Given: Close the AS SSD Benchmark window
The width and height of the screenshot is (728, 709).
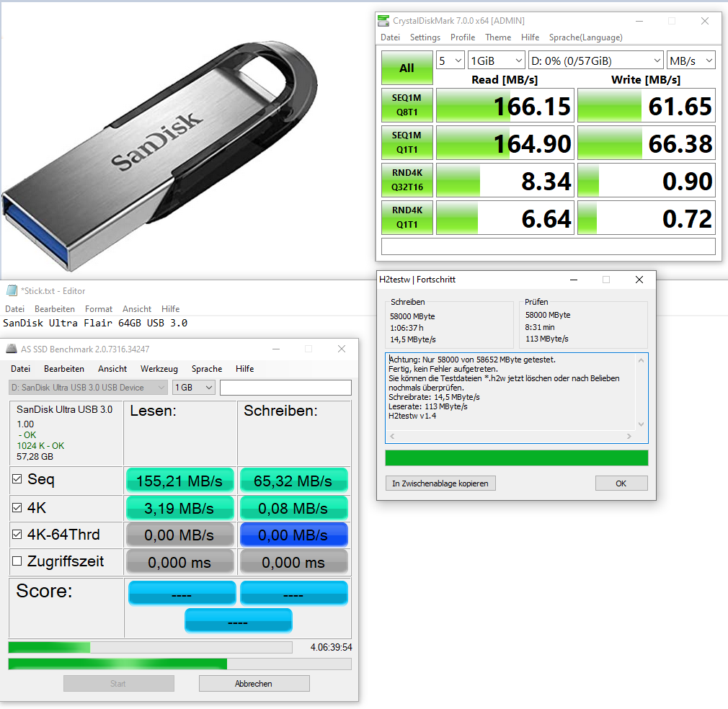Looking at the screenshot, I should 341,349.
